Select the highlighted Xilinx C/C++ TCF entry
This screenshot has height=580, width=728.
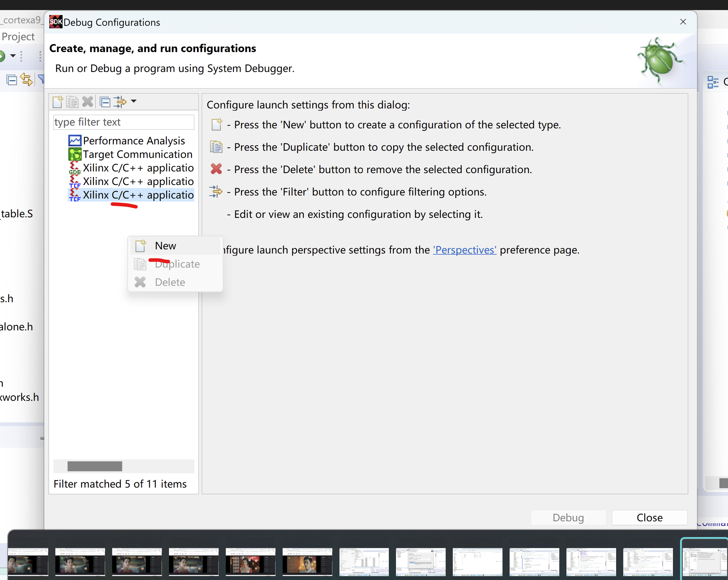click(x=131, y=195)
